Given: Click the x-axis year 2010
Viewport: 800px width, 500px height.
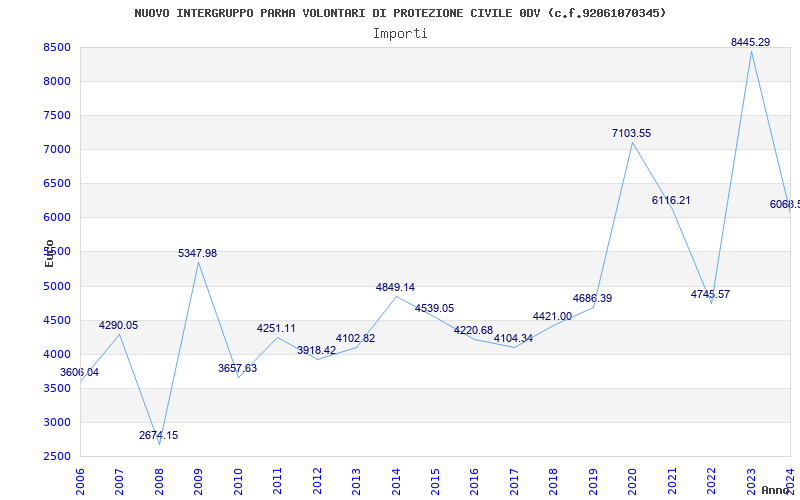Looking at the screenshot, I should coord(238,481).
